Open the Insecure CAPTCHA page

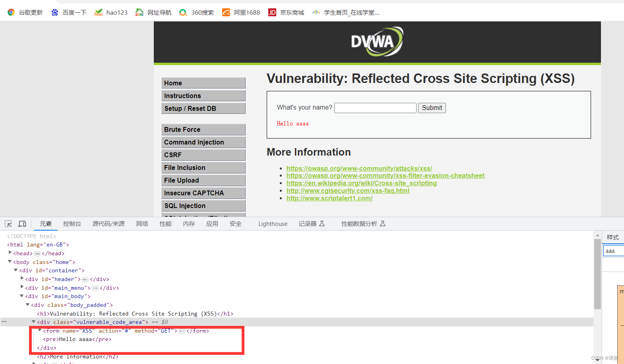tap(203, 193)
